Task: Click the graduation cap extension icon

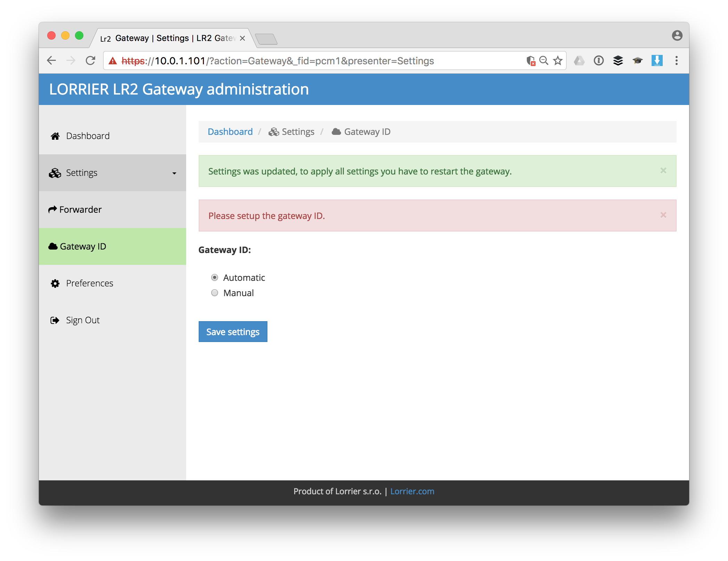Action: (637, 61)
